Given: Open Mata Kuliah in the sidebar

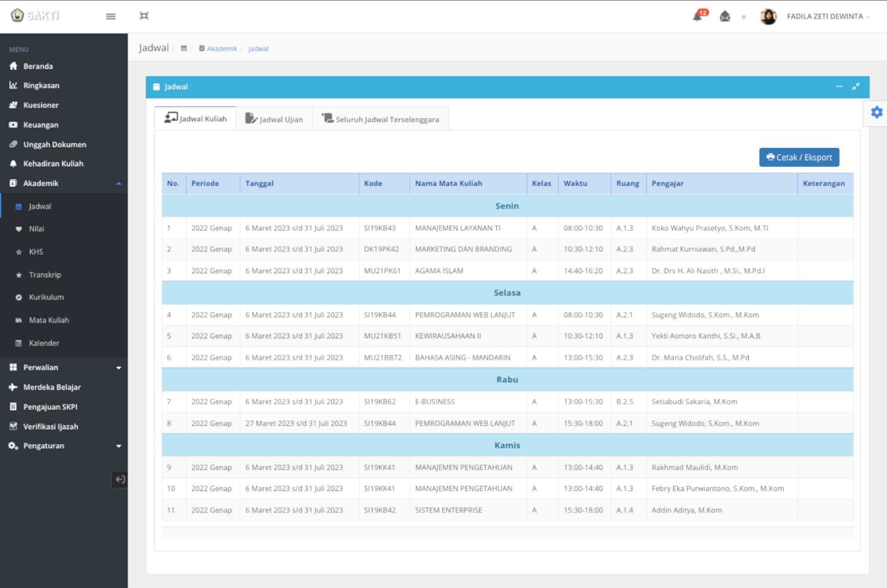Looking at the screenshot, I should coord(49,320).
